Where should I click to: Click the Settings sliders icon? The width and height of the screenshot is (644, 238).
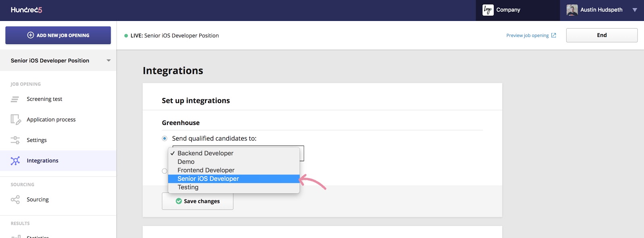15,140
